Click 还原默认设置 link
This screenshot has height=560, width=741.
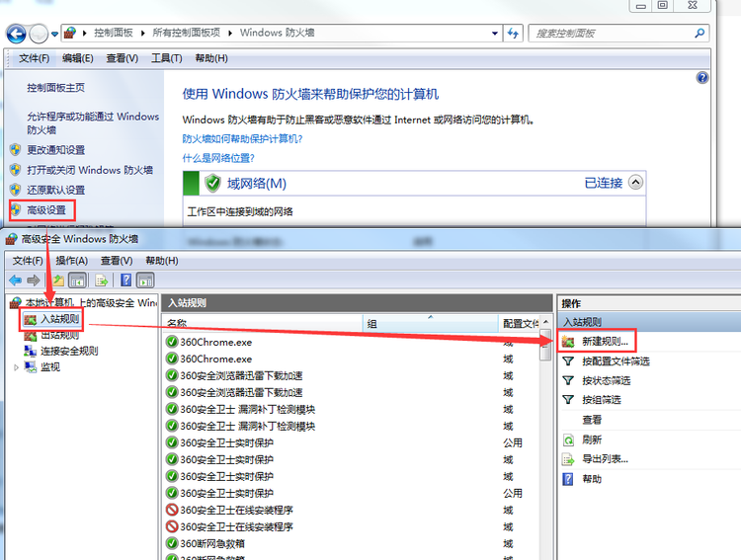tap(55, 190)
